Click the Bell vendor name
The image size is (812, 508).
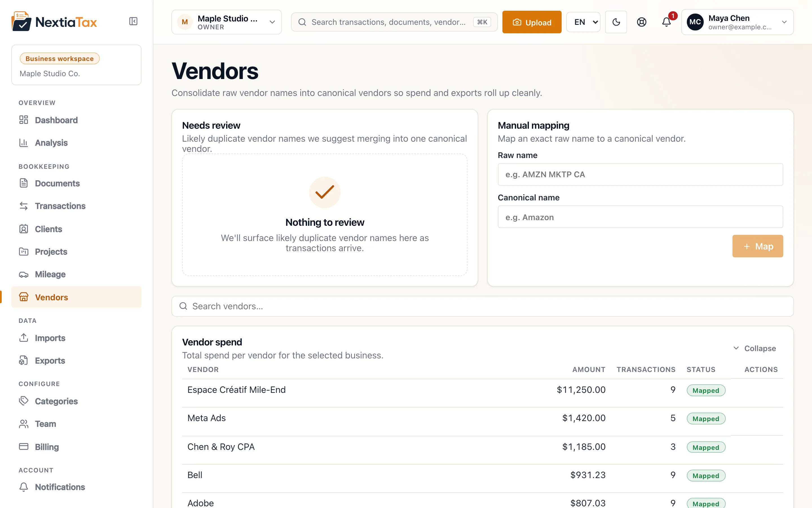tap(195, 475)
